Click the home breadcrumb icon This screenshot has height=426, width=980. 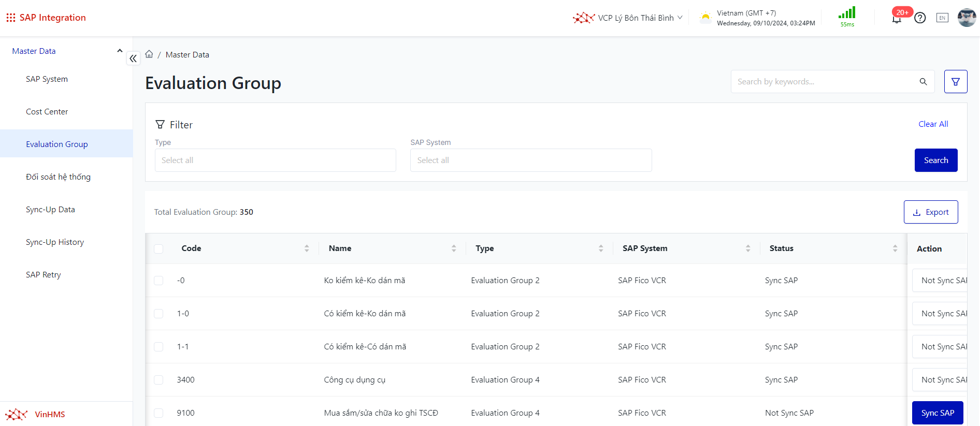[x=149, y=54]
